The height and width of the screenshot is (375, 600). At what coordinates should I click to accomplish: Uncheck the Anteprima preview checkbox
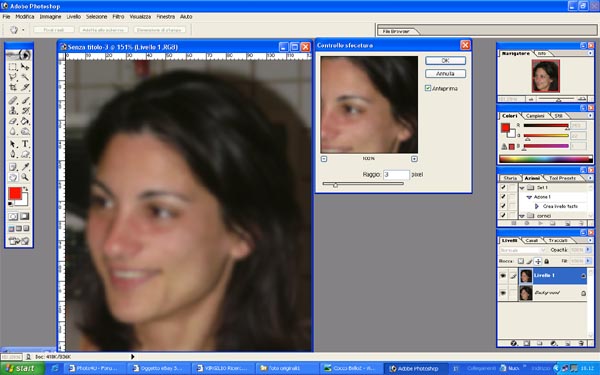click(x=428, y=88)
